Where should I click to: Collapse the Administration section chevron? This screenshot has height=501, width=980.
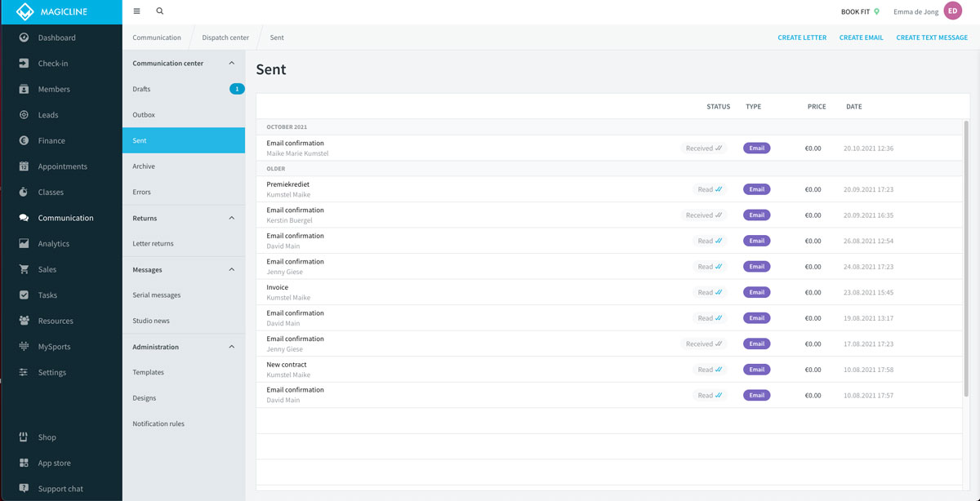coord(231,347)
